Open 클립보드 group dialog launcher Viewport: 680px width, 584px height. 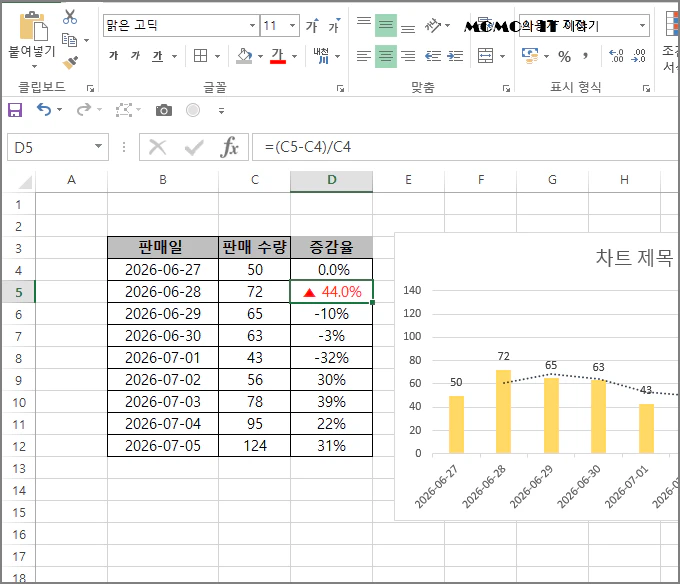[x=90, y=88]
